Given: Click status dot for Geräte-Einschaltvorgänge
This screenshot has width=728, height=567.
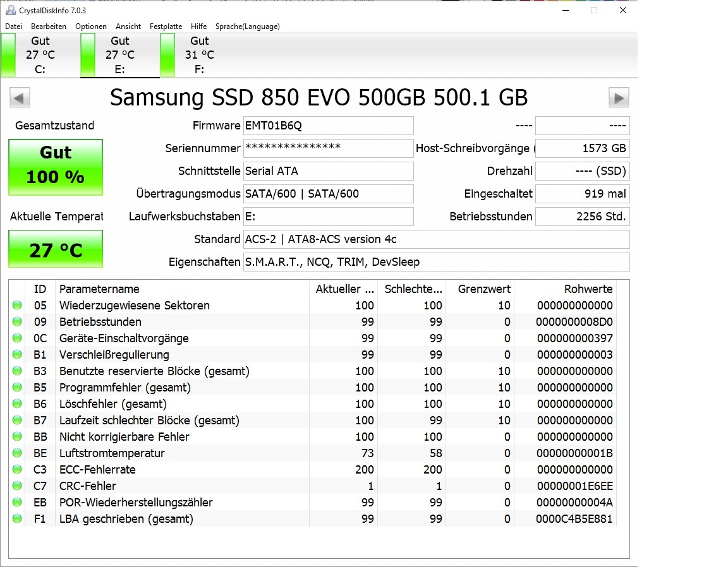Looking at the screenshot, I should pyautogui.click(x=17, y=338).
